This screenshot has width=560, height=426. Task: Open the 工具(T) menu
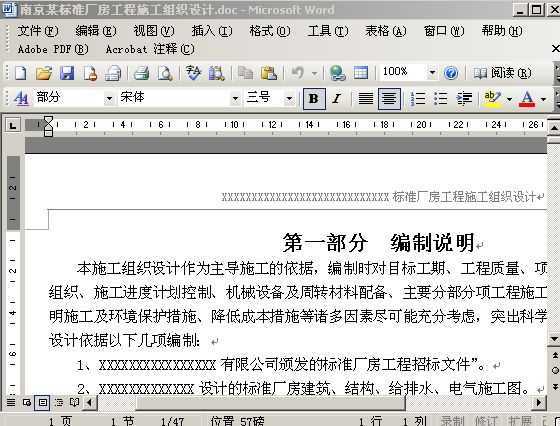pyautogui.click(x=328, y=31)
